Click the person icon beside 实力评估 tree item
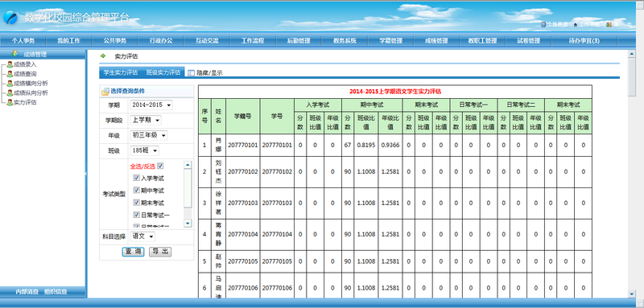644x308 pixels. 10,102
